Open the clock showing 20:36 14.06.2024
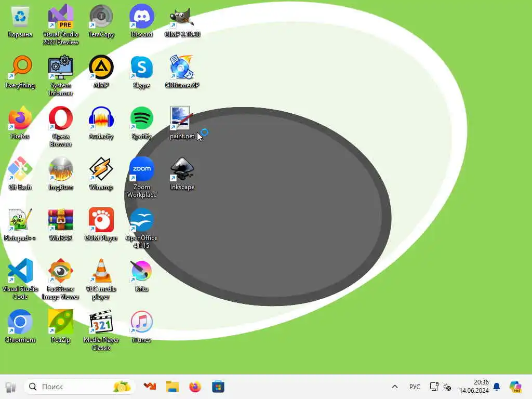 tap(474, 387)
